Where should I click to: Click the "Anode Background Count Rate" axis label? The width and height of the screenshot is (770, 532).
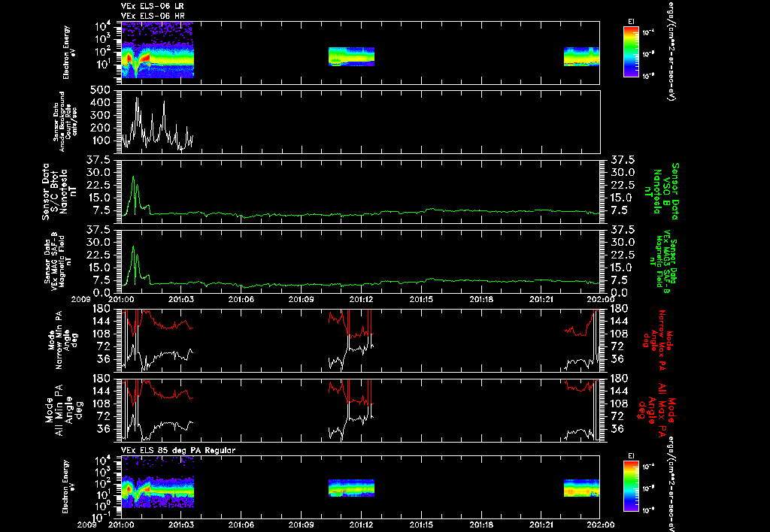65,121
